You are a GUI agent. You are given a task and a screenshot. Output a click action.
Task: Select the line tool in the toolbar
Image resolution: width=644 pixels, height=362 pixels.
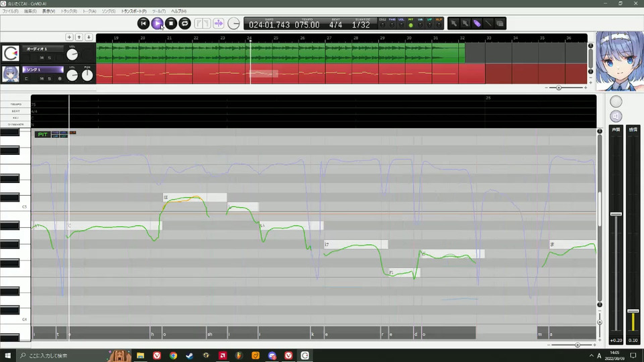[488, 23]
